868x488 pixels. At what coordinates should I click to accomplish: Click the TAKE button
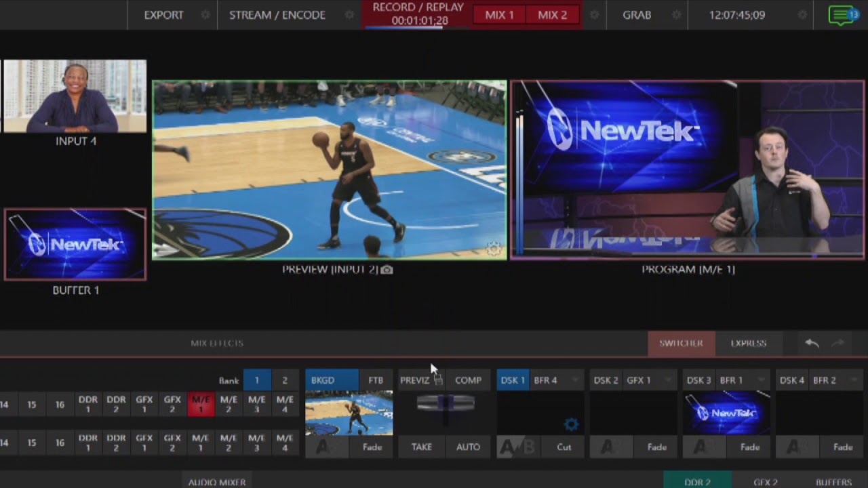pyautogui.click(x=421, y=447)
